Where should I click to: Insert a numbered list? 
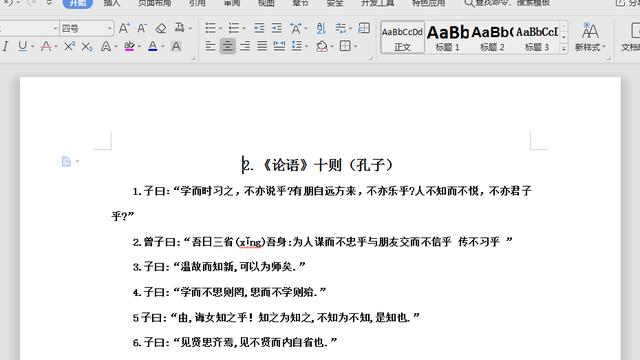pyautogui.click(x=234, y=28)
